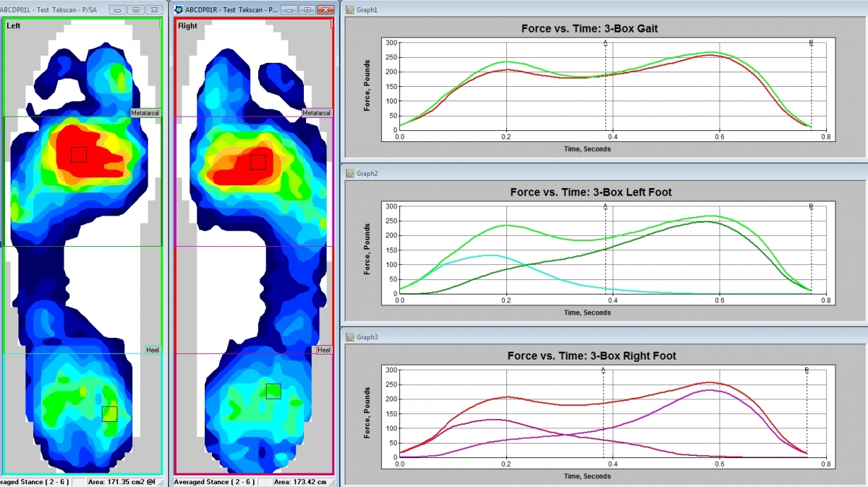
Task: Click the Metatarsal box label on Left foot
Action: coord(145,113)
